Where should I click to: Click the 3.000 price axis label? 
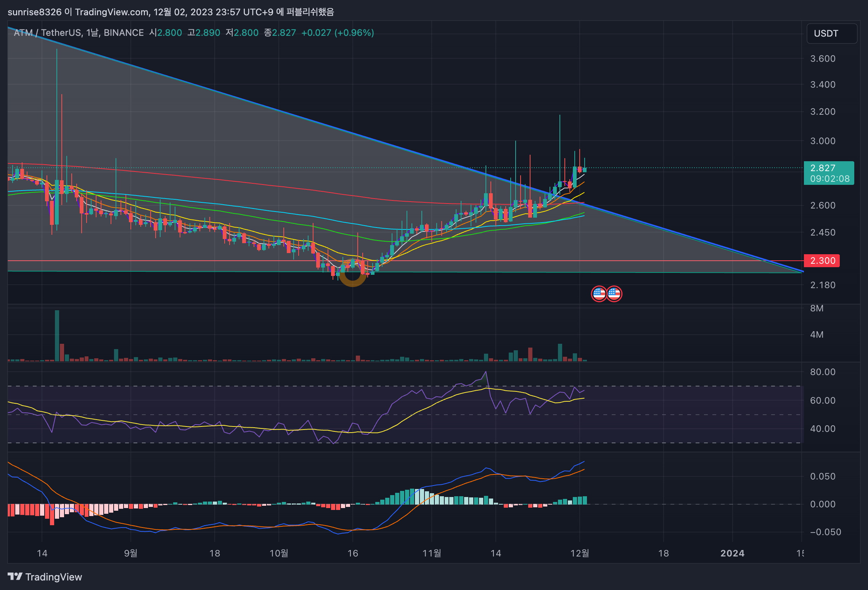(823, 141)
